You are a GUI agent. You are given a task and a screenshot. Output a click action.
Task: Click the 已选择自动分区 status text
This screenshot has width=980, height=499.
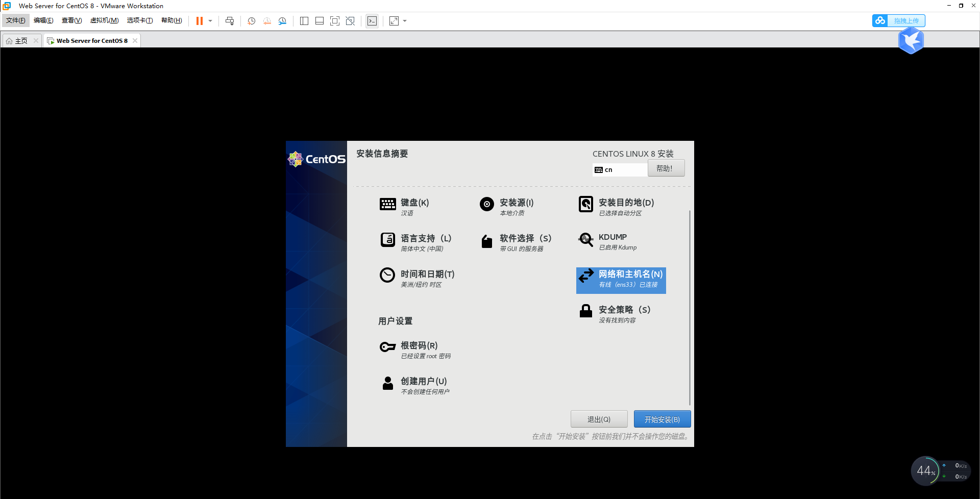point(620,213)
